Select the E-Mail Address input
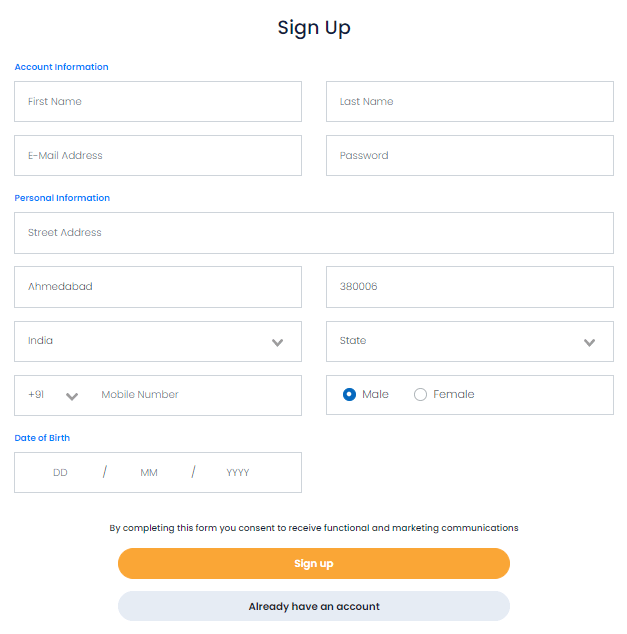 (157, 156)
